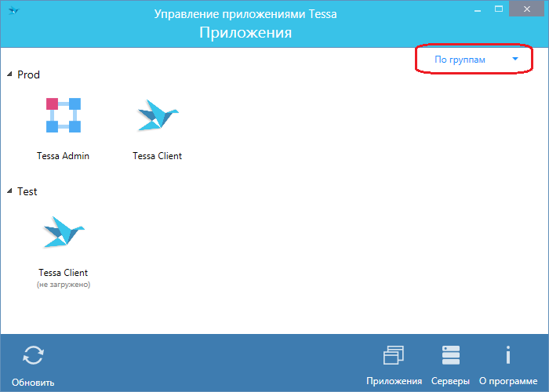Image resolution: width=549 pixels, height=392 pixels.
Task: Click the blue dropdown arrow beside По группам
Action: 515,59
